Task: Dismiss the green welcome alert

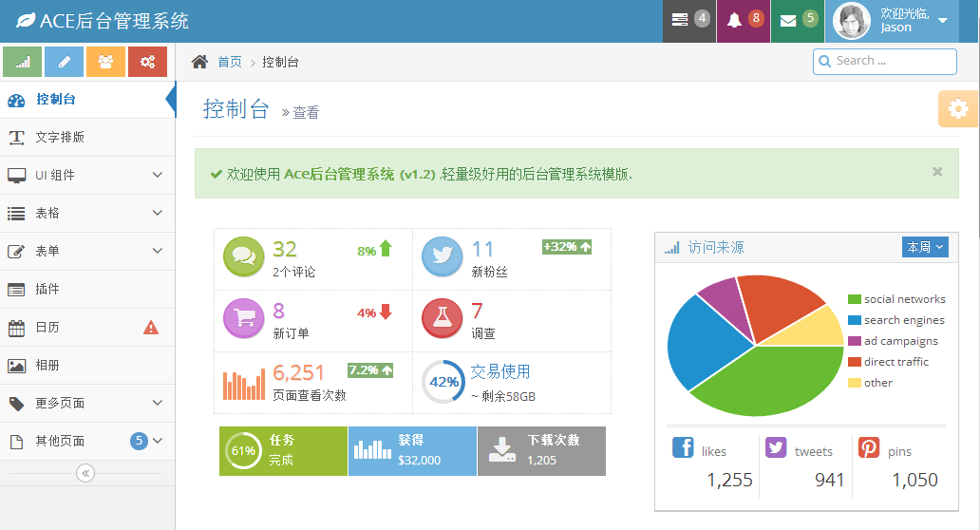Action: click(x=937, y=172)
